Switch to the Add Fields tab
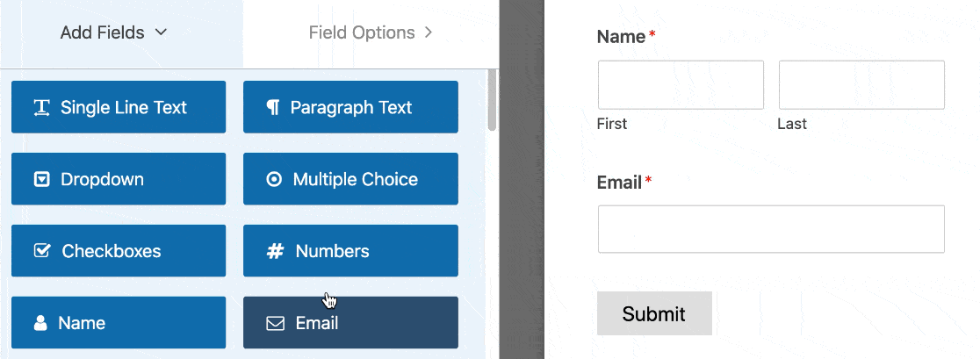 pyautogui.click(x=103, y=33)
